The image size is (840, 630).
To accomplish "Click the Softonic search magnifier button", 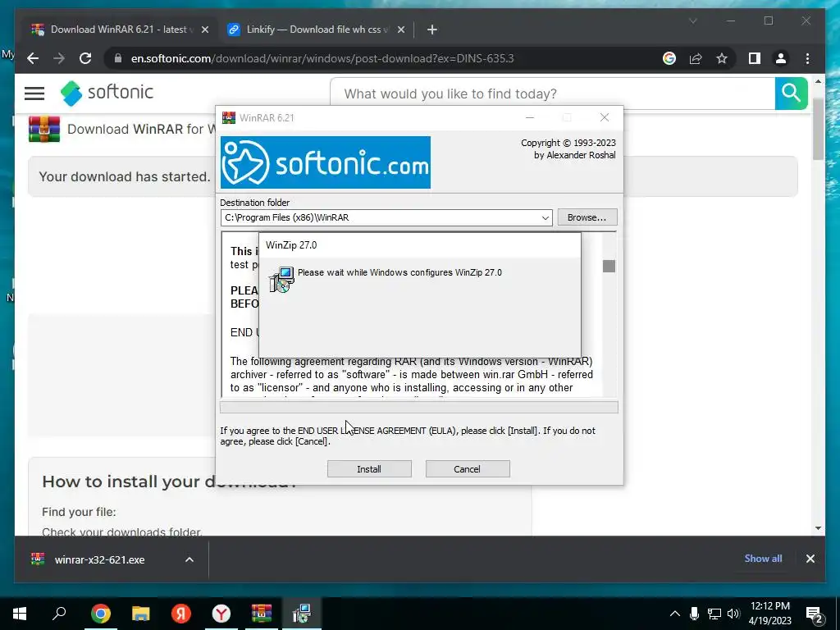I will [x=791, y=94].
